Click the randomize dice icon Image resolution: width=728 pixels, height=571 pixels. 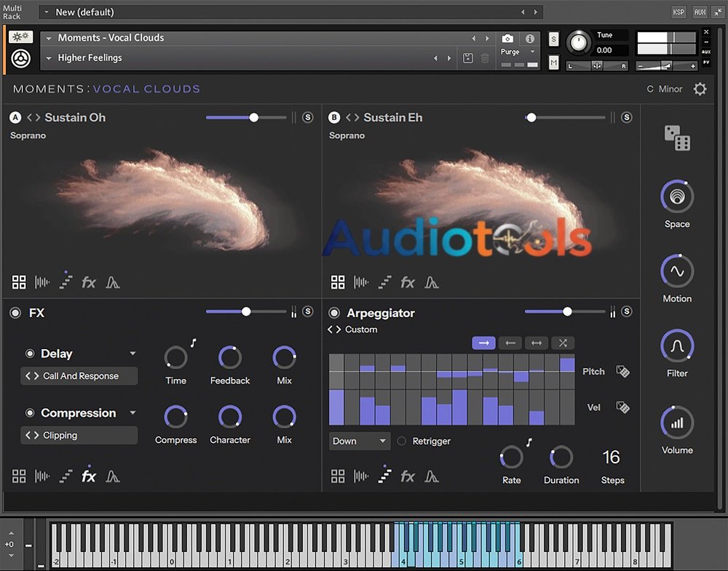(x=677, y=137)
